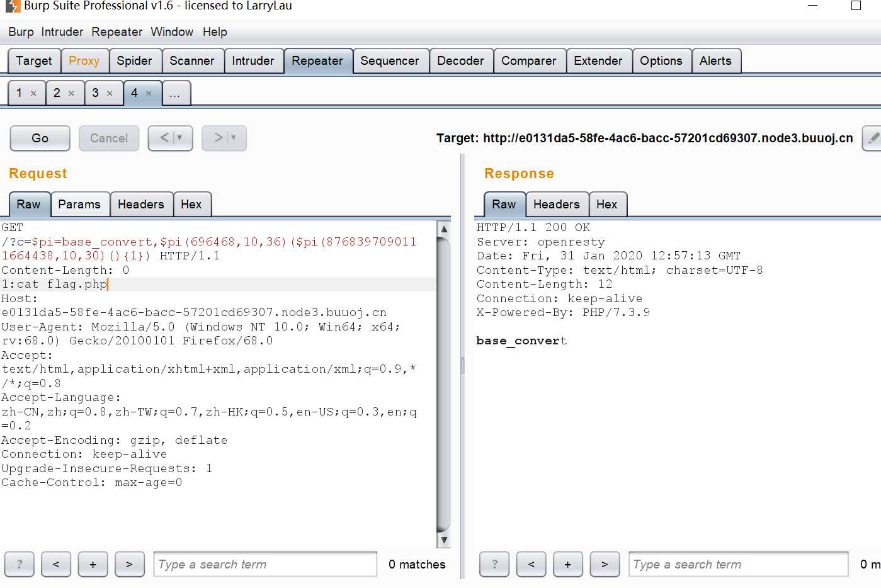This screenshot has width=881, height=588.
Task: Switch to the Options tab
Action: coord(661,61)
